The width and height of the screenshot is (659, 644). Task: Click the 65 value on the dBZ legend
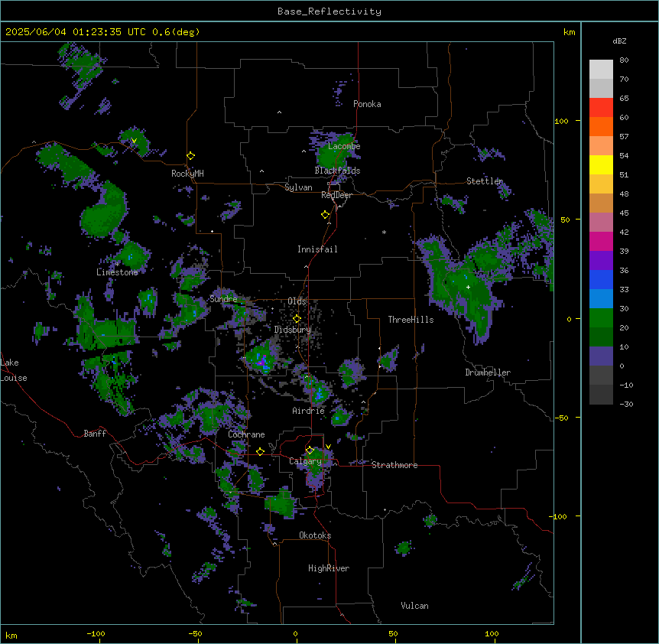(624, 99)
